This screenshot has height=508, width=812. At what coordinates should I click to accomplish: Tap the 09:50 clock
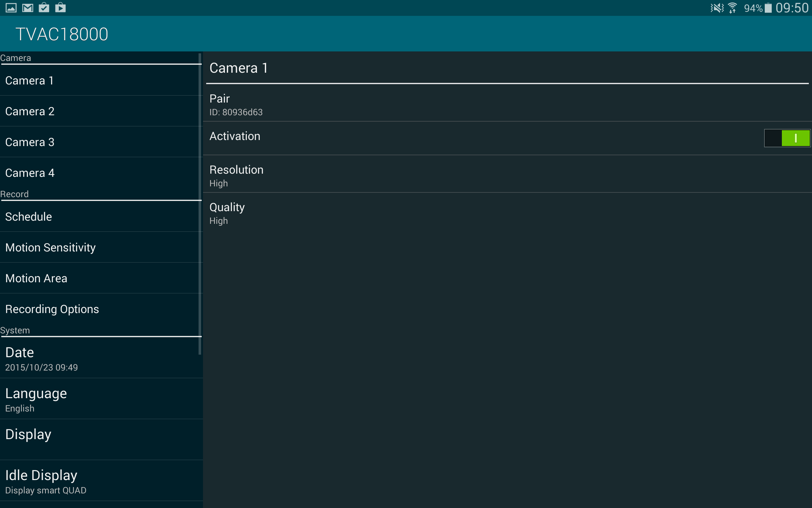[x=792, y=8]
